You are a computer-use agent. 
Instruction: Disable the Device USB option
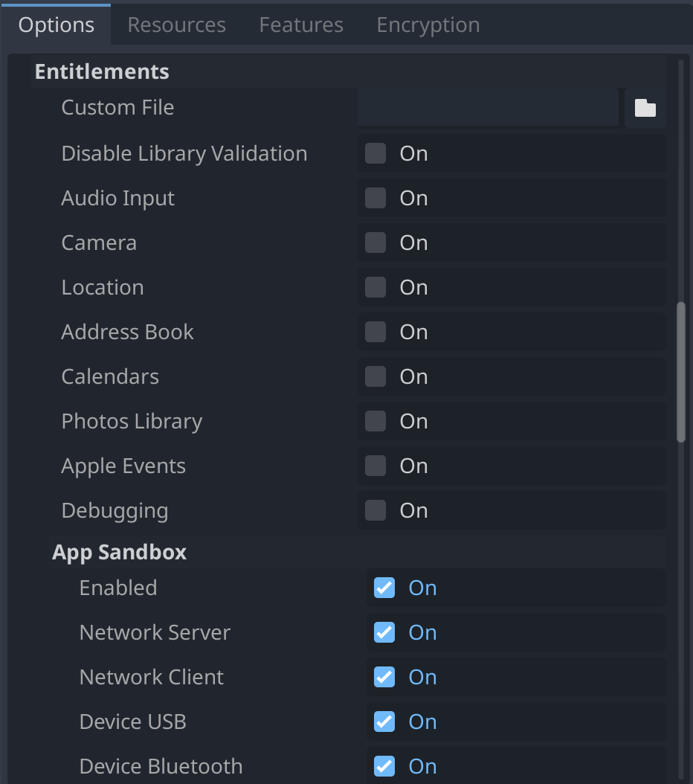coord(384,722)
